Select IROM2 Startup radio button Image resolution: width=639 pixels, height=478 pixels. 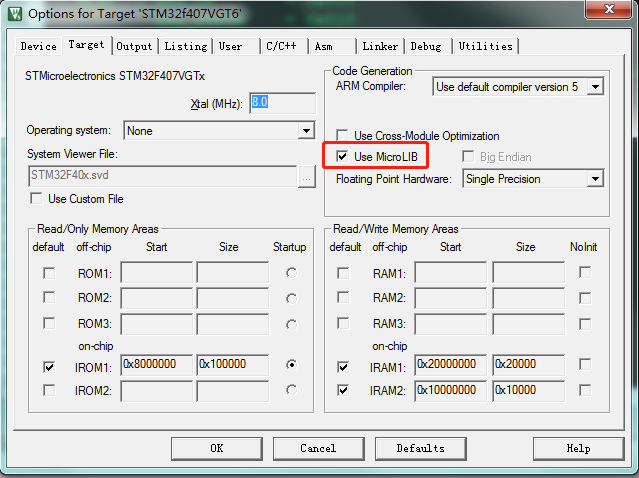[x=291, y=390]
